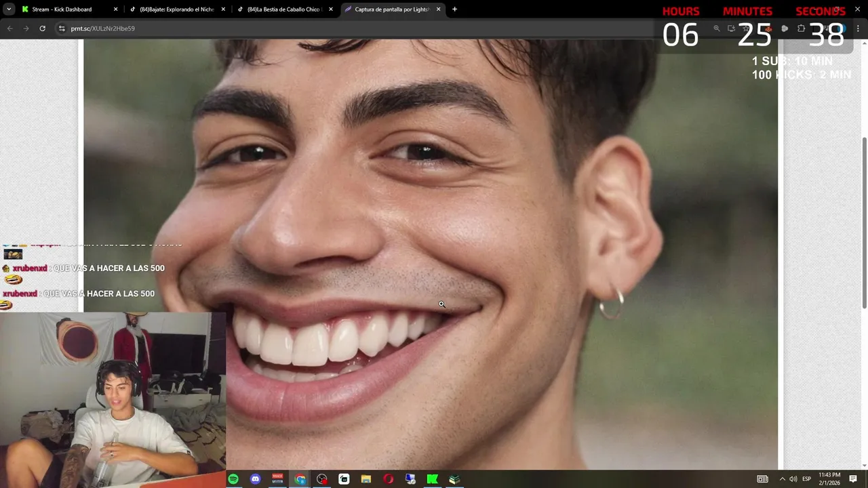Switch to La Bestia de Caballo Chico tab
The width and height of the screenshot is (868, 488).
[284, 9]
